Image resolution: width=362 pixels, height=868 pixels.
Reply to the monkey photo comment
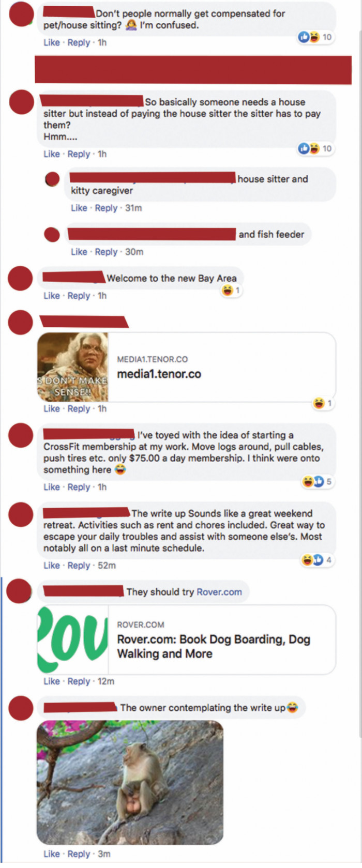(79, 854)
